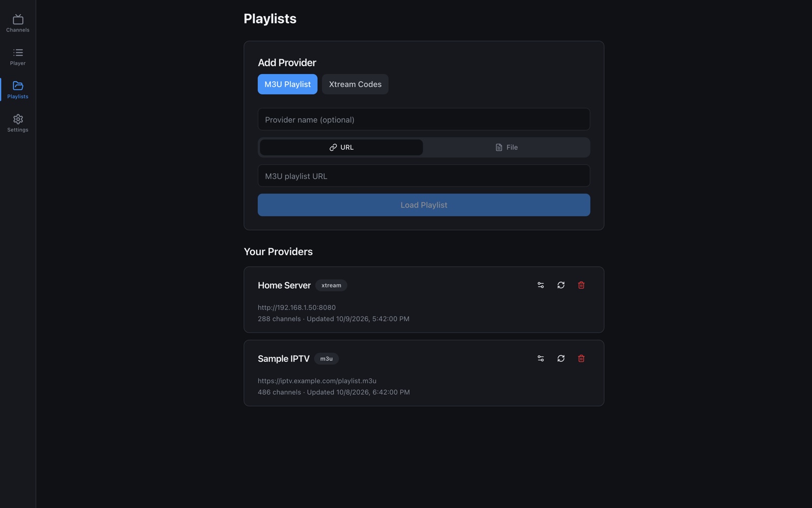Select the Playlists sidebar item
The height and width of the screenshot is (508, 812).
pyautogui.click(x=18, y=90)
